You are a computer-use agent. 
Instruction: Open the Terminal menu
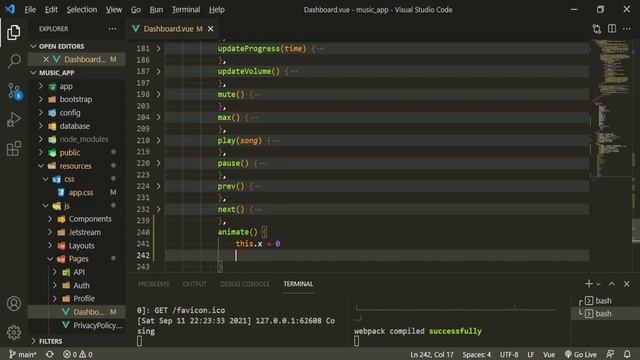pyautogui.click(x=186, y=9)
